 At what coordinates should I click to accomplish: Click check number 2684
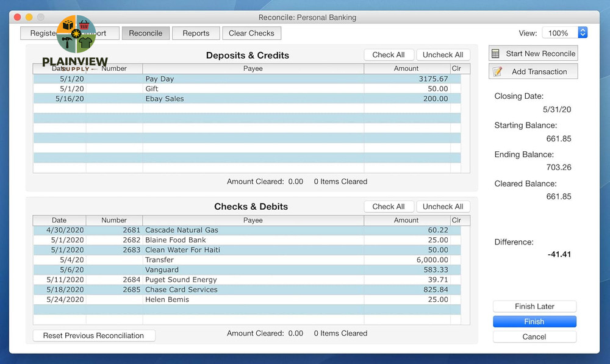(132, 280)
